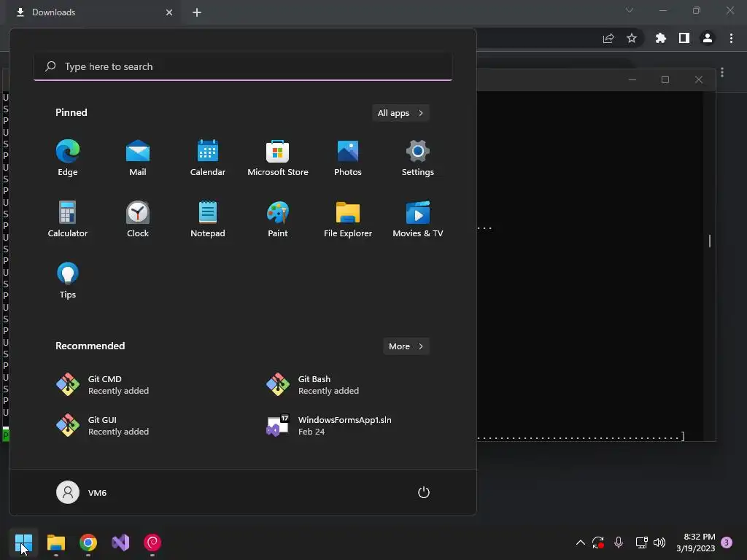Viewport: 747px width, 560px height.
Task: Open File Explorer from pinned apps
Action: tap(348, 219)
